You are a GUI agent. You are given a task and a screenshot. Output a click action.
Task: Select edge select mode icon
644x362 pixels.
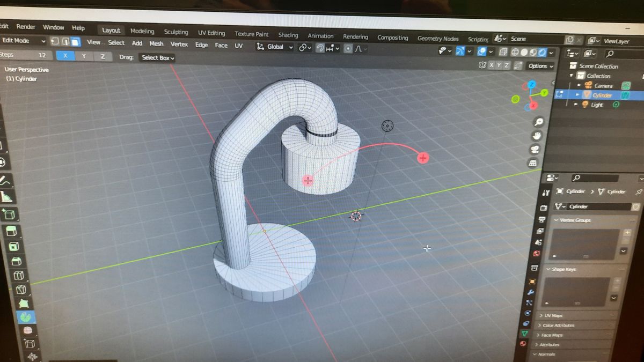(65, 42)
